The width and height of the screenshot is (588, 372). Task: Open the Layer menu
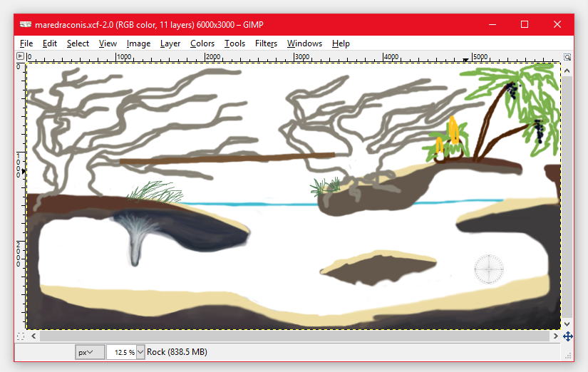170,43
